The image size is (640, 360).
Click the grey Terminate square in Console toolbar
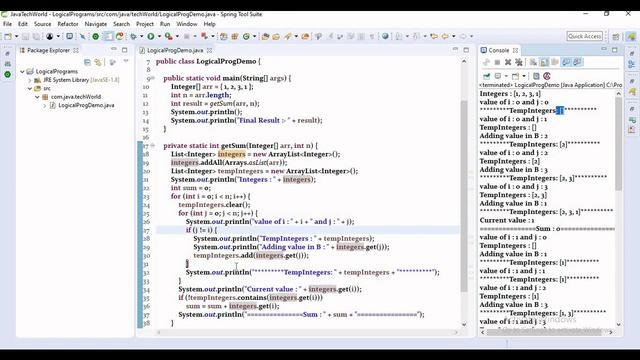point(497,62)
